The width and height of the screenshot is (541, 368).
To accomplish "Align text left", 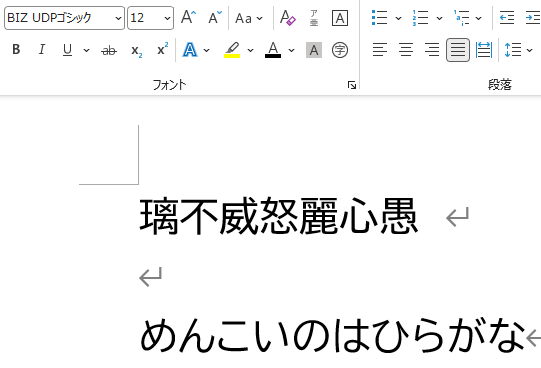I will point(380,50).
